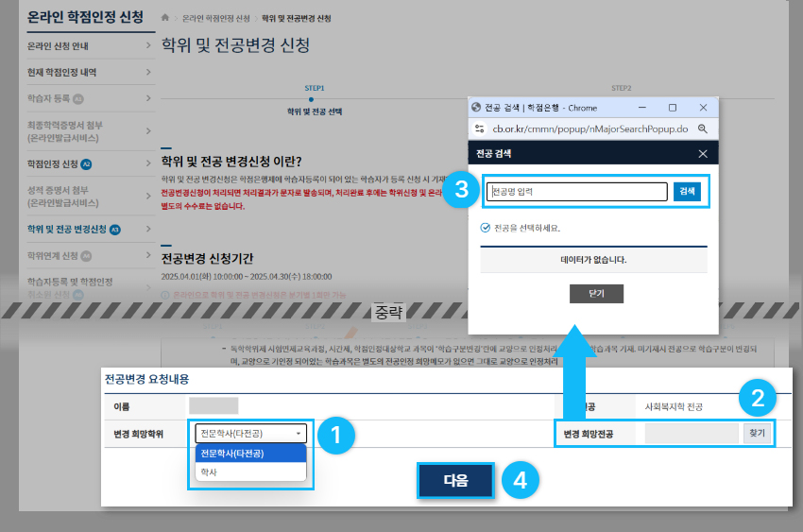Click the home breadcrumb icon
803x532 pixels.
click(x=165, y=17)
